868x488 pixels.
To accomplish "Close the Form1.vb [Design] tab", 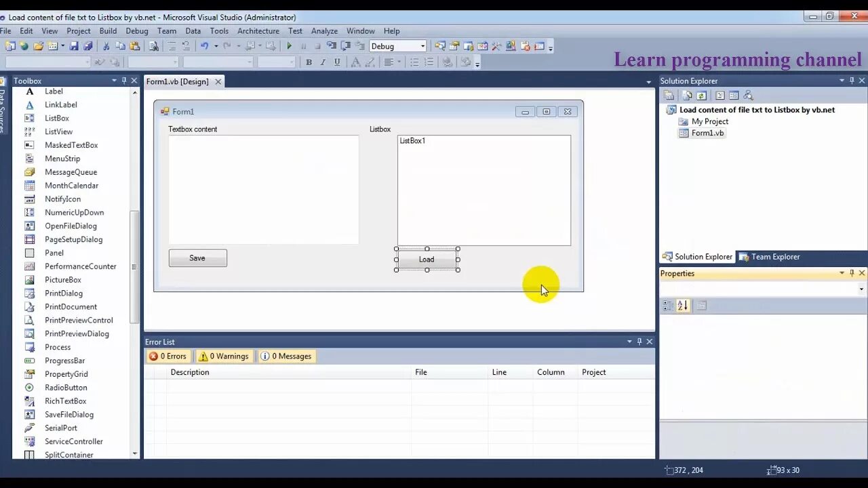I will [218, 81].
